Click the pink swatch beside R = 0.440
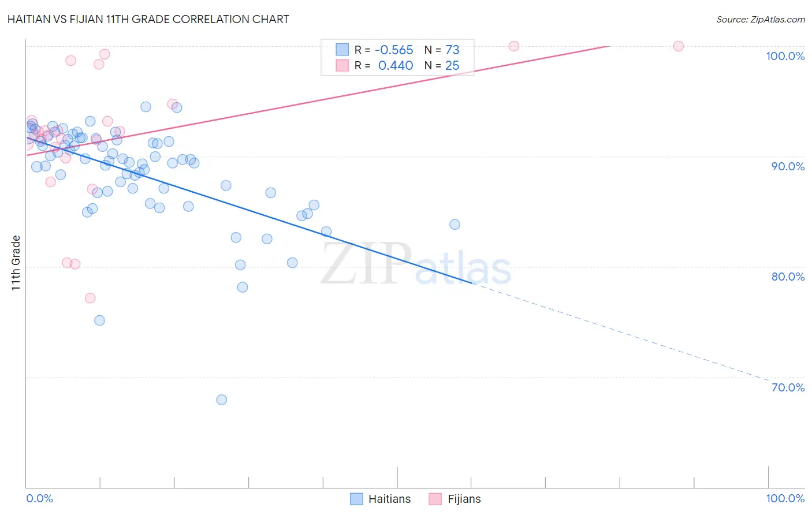Screen dimensions: 812x515 point(342,65)
